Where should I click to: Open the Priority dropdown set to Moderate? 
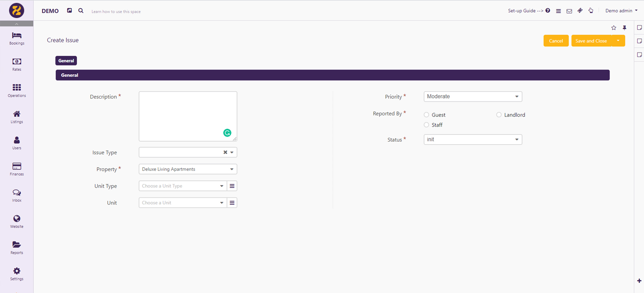click(x=473, y=96)
